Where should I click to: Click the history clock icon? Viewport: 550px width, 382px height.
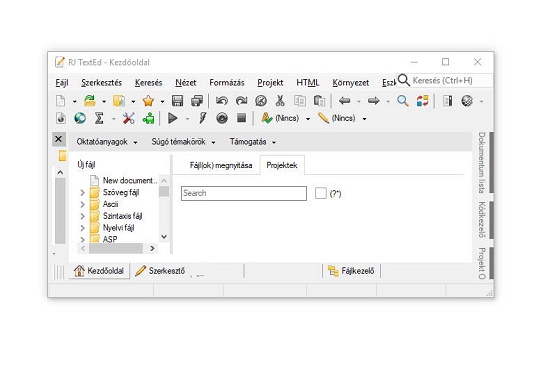coord(261,101)
